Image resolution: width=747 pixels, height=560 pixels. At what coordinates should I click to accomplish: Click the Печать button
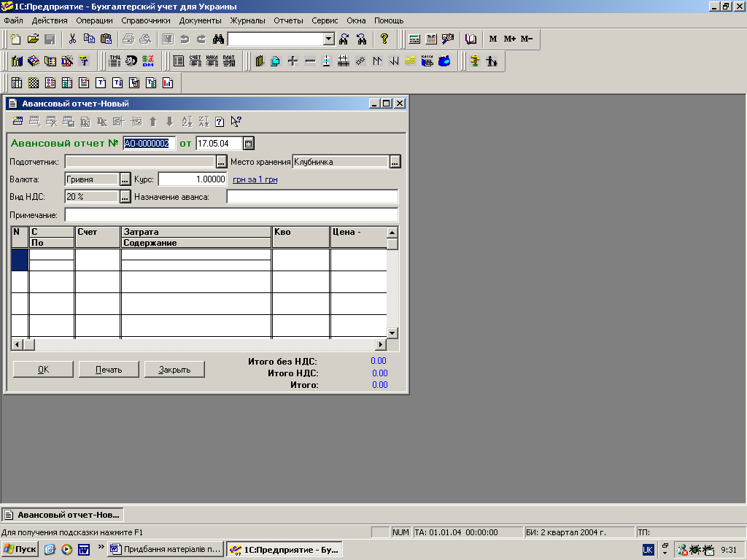click(x=109, y=370)
